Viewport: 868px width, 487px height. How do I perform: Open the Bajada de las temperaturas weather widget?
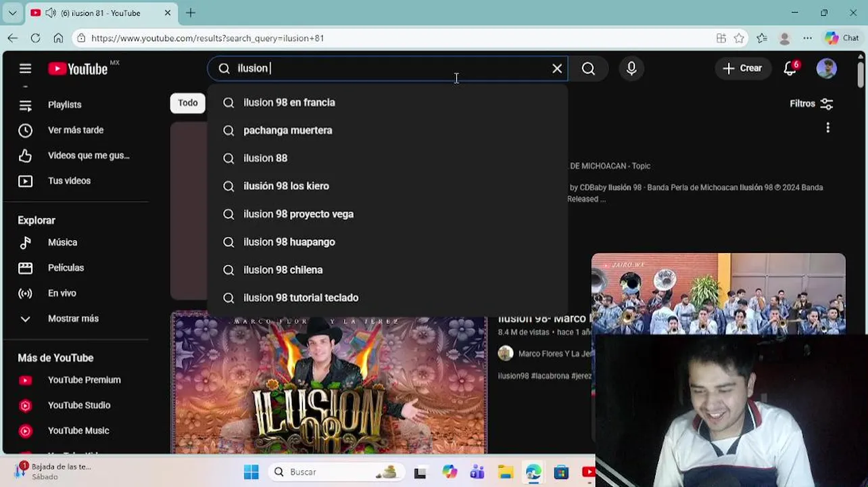[53, 471]
